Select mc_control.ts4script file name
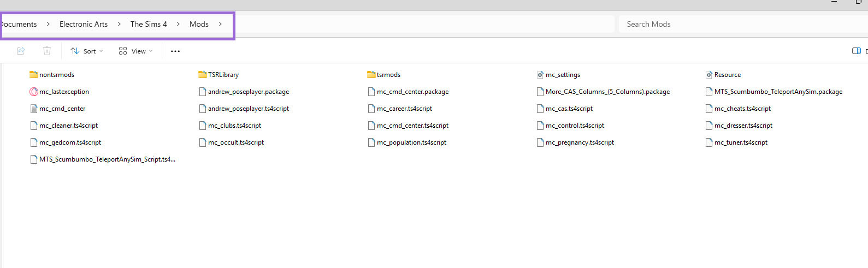The height and width of the screenshot is (268, 868). point(575,126)
